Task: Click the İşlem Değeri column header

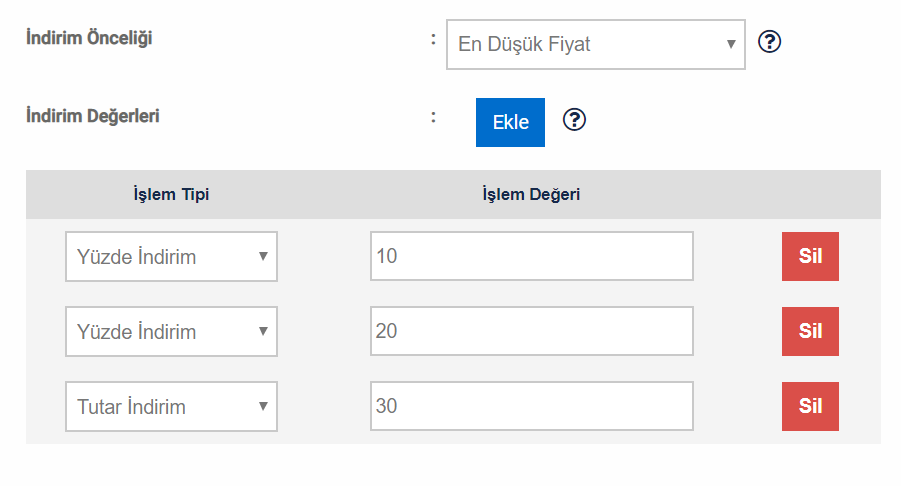Action: point(531,194)
